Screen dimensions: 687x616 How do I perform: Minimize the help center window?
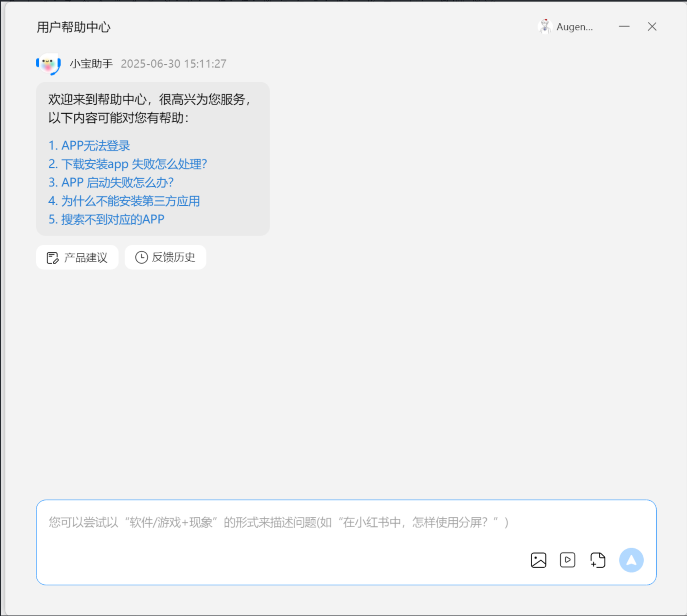tap(624, 27)
